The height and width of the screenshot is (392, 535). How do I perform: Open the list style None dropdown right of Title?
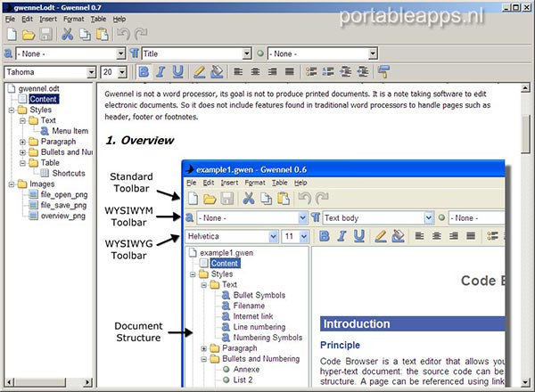[x=373, y=53]
